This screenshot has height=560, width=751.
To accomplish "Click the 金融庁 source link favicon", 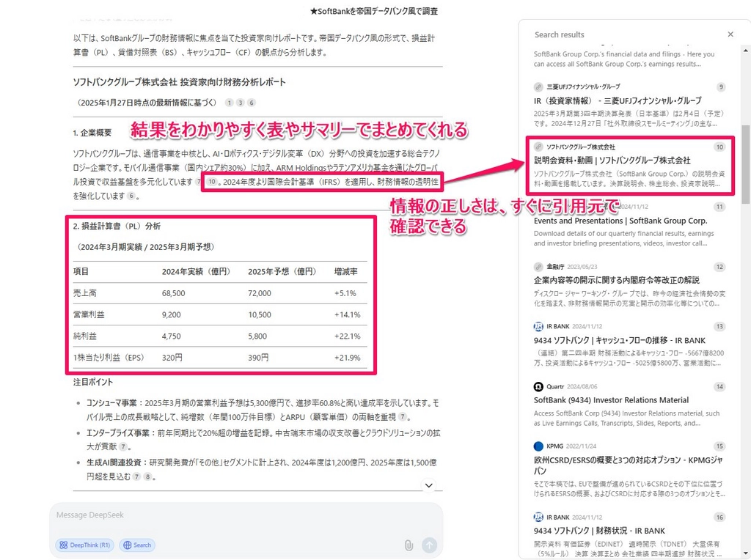I will 538,267.
